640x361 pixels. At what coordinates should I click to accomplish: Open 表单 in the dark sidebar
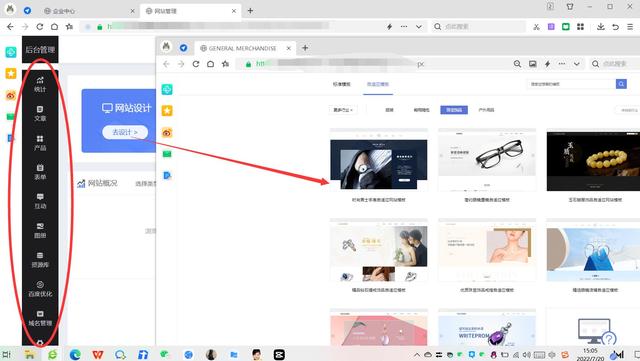tap(40, 172)
